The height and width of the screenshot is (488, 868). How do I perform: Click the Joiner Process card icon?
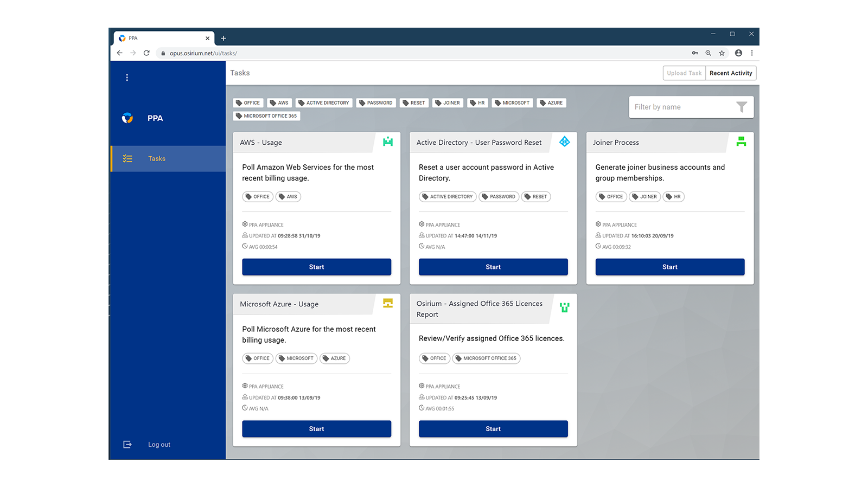pyautogui.click(x=741, y=142)
